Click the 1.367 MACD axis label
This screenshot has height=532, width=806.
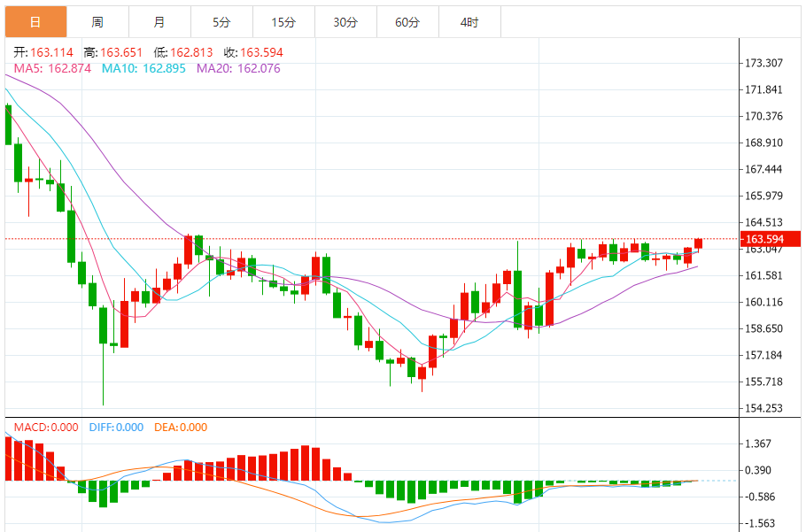click(758, 443)
